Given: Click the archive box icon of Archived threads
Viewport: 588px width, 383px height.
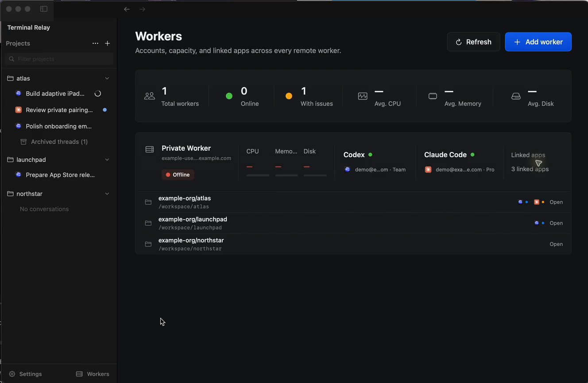Looking at the screenshot, I should [x=23, y=142].
